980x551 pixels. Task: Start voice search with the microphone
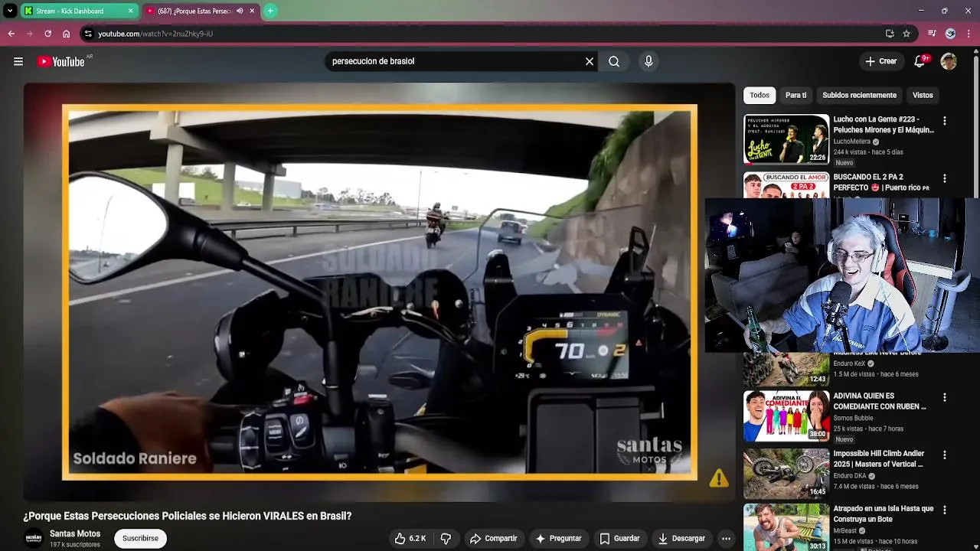(x=648, y=61)
